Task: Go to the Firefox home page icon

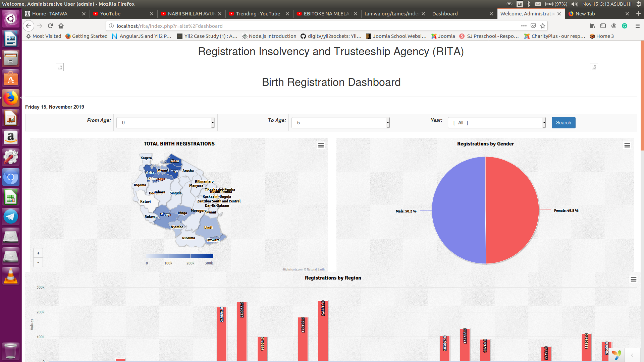Action: pos(61,26)
